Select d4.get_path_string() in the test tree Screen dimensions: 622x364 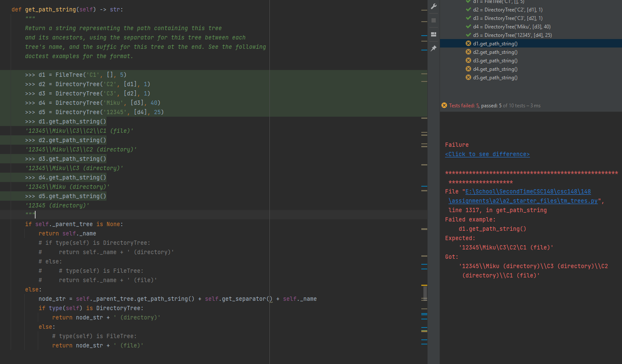[495, 69]
